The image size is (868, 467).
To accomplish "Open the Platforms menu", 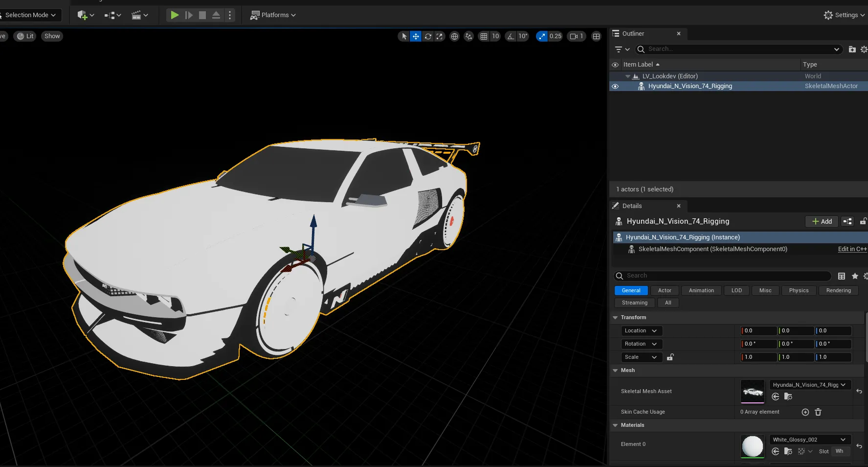I will point(273,15).
